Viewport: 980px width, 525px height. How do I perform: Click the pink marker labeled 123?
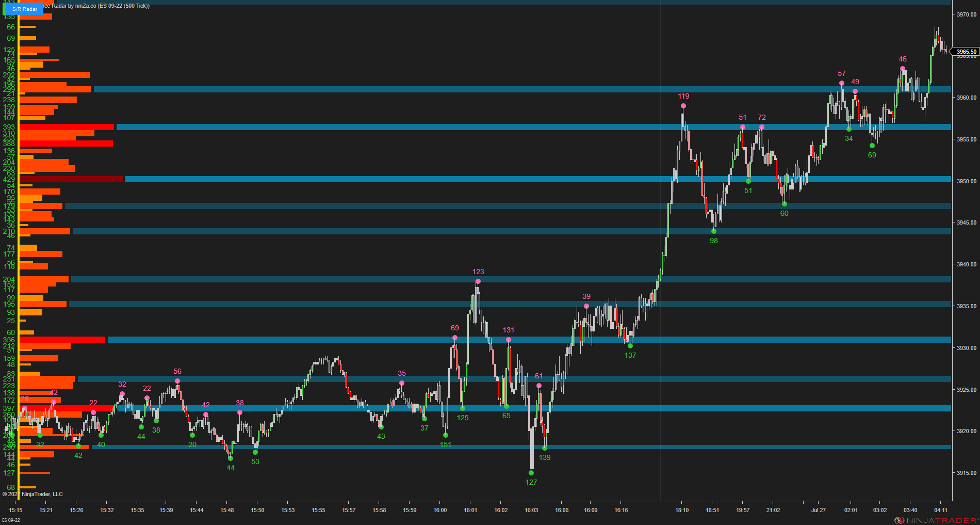[x=478, y=280]
